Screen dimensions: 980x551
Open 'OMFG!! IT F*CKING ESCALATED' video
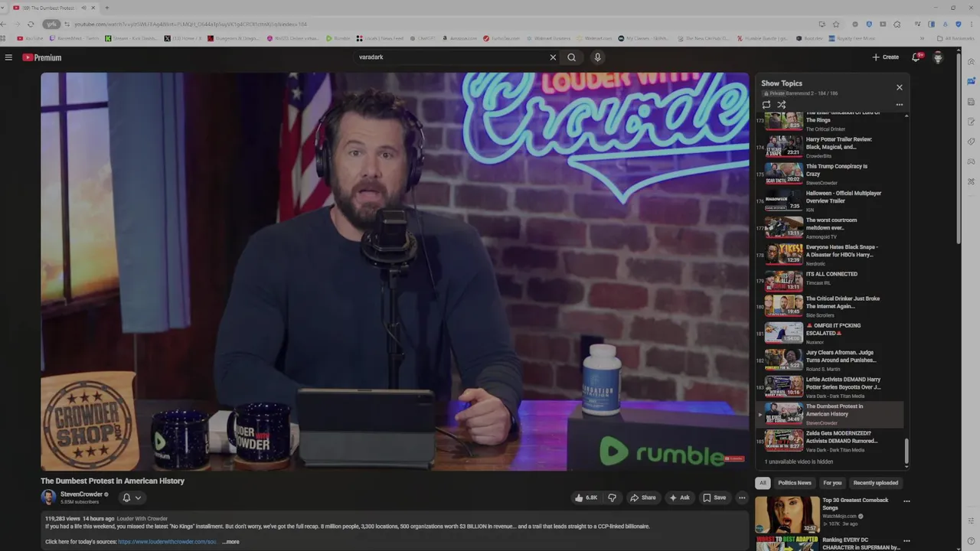tap(830, 333)
